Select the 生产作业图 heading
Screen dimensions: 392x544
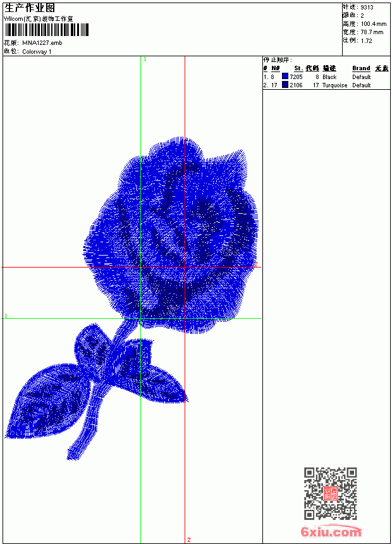point(30,8)
